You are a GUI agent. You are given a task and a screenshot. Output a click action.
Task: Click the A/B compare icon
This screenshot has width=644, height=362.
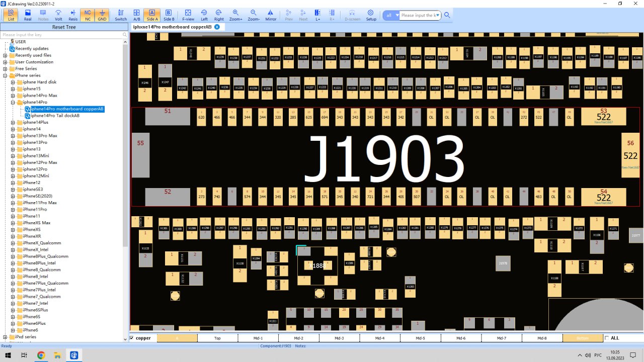click(x=137, y=15)
